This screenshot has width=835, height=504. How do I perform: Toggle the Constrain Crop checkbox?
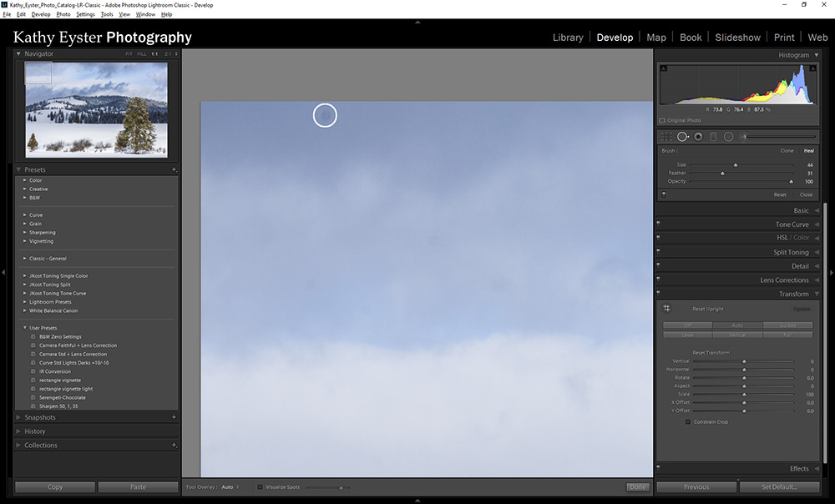pyautogui.click(x=687, y=421)
